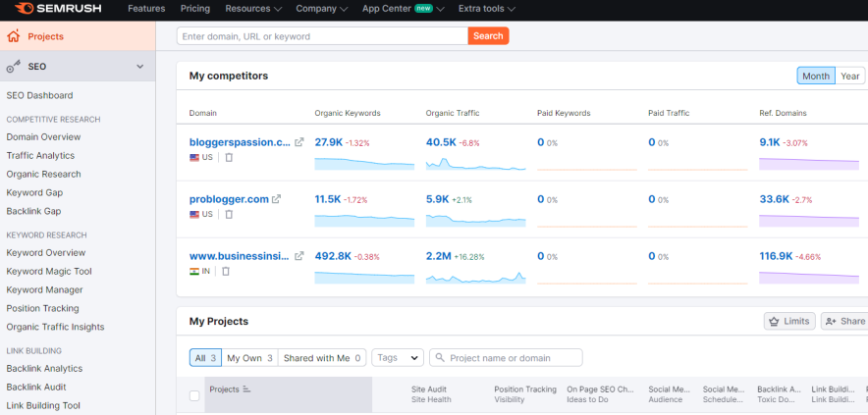The height and width of the screenshot is (415, 868).
Task: Open bloggerspassion external link icon
Action: click(x=298, y=142)
